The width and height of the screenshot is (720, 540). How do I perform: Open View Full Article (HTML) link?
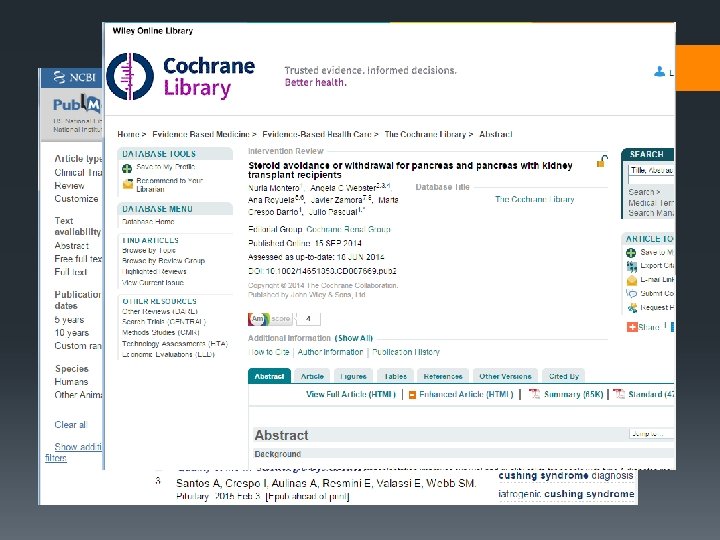click(x=350, y=394)
